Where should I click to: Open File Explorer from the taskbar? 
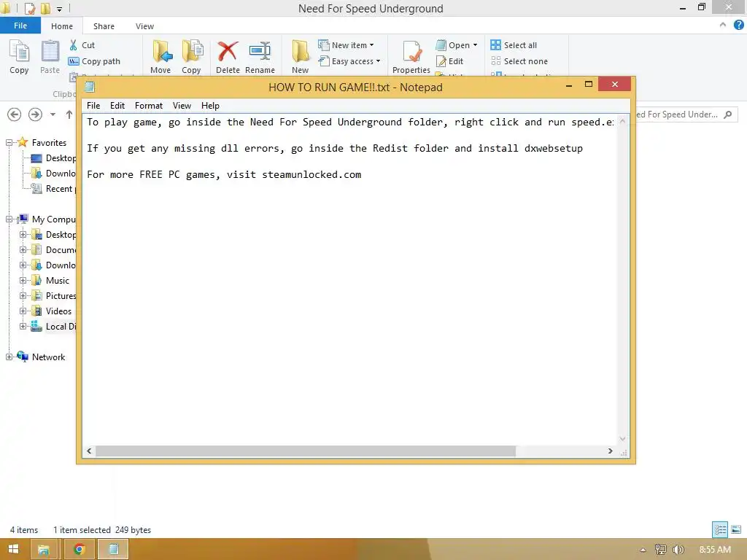44,549
